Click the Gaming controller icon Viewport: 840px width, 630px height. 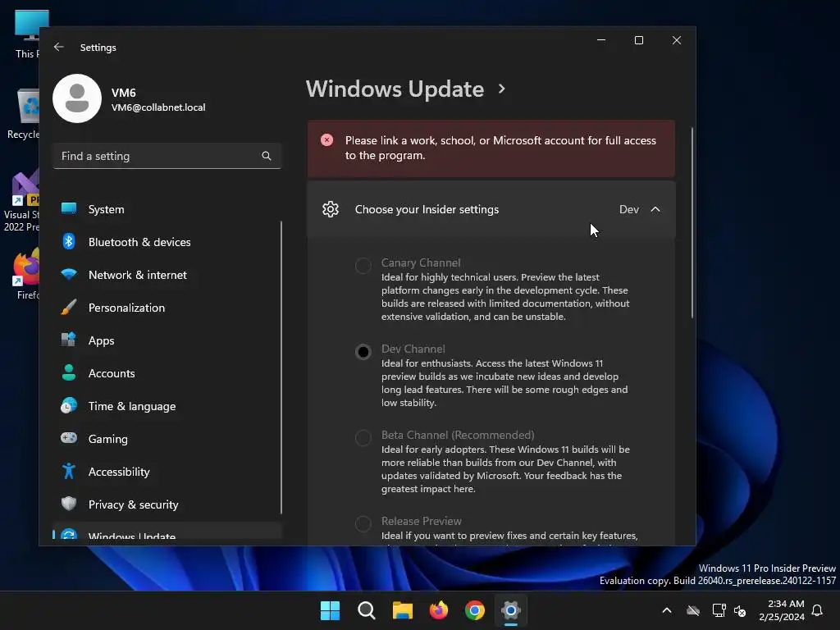pyautogui.click(x=69, y=438)
